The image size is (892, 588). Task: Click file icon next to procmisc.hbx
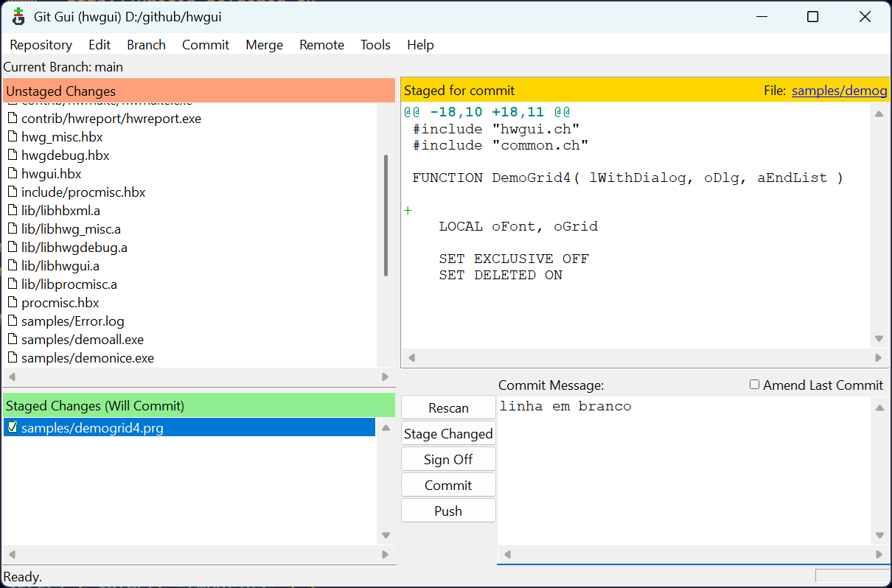(x=12, y=303)
